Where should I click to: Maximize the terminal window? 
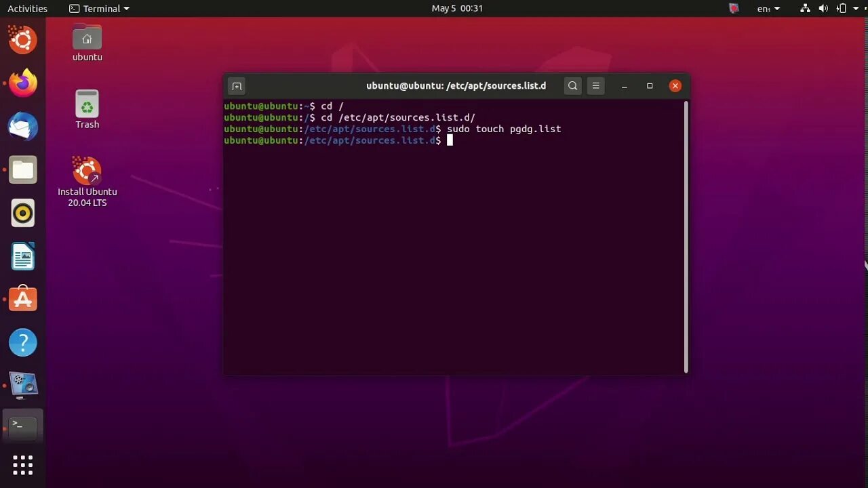pos(650,86)
